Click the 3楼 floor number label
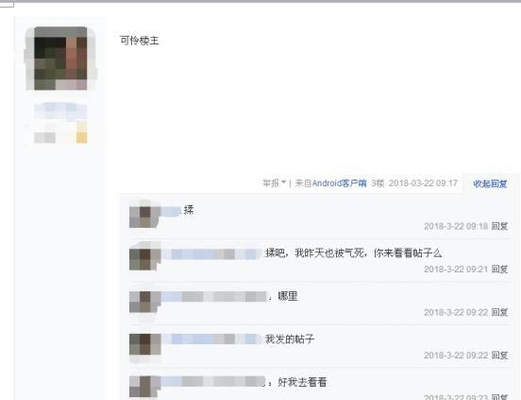Screen dimensions: 521x400 378,183
